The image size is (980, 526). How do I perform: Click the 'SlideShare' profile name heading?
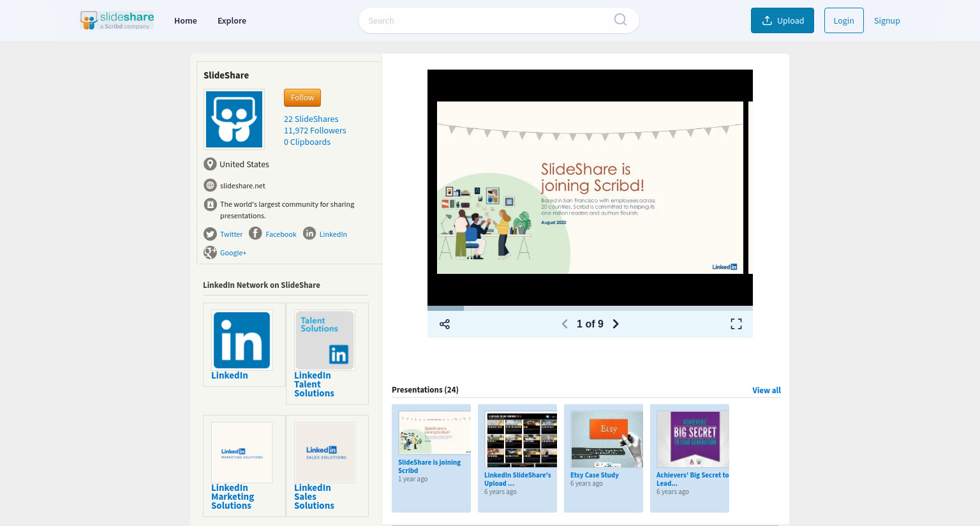pos(226,75)
